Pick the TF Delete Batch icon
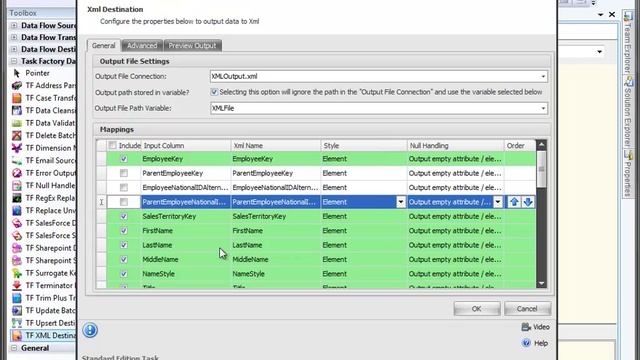The width and height of the screenshot is (640, 360). click(17, 136)
